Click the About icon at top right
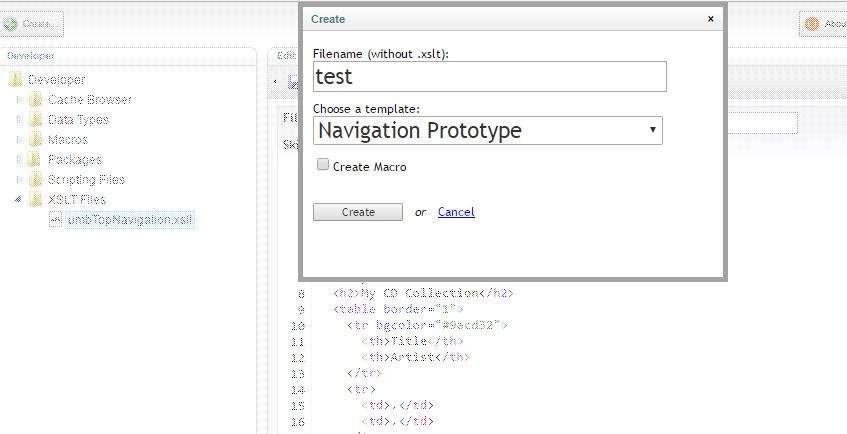The width and height of the screenshot is (847, 434). pyautogui.click(x=812, y=24)
